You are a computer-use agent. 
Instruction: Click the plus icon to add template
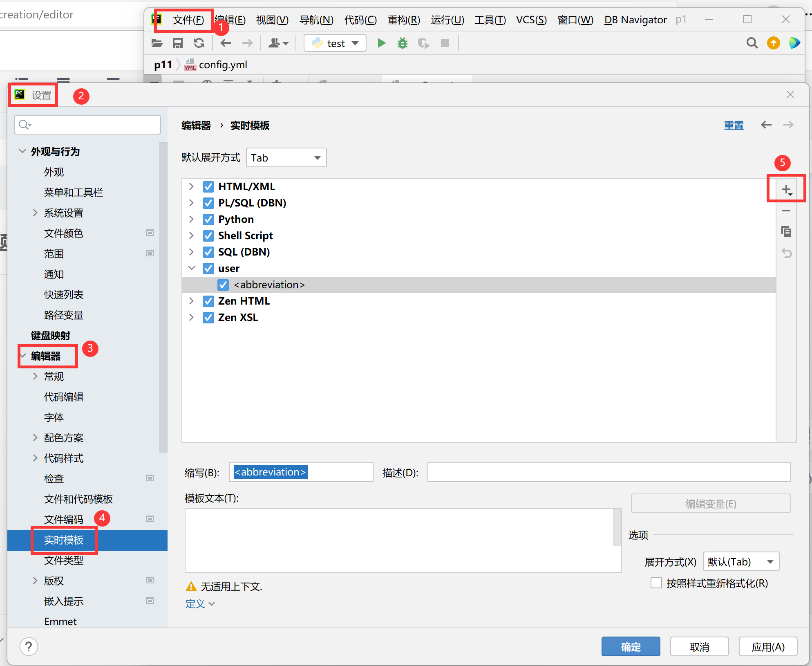pos(786,189)
